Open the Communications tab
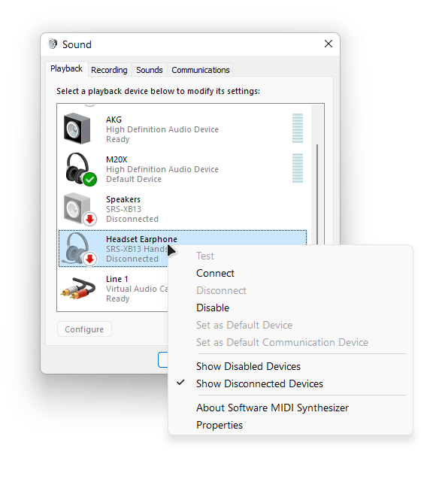The image size is (448, 494). click(x=201, y=70)
